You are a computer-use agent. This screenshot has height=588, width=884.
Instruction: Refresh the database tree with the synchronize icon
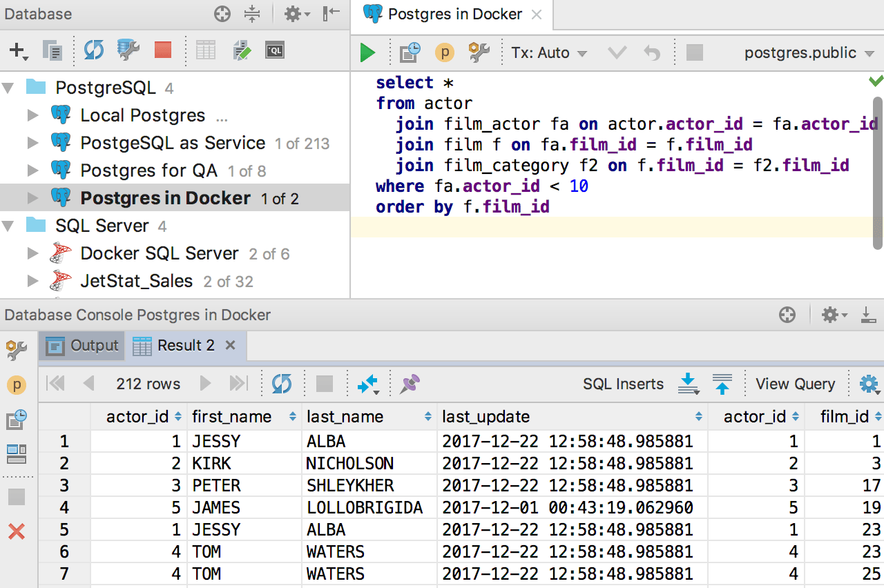tap(94, 50)
